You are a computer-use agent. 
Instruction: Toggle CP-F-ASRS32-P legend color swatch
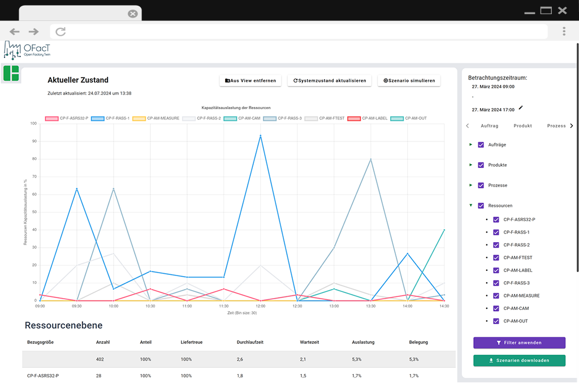click(x=51, y=119)
